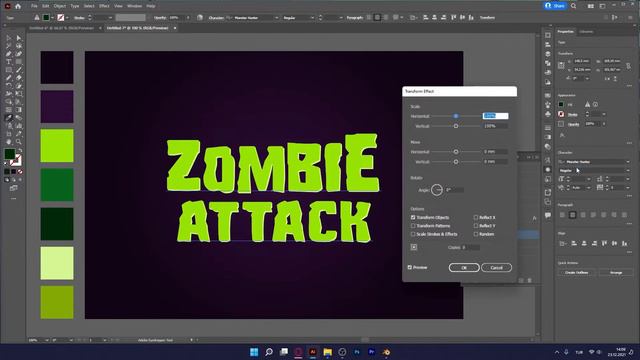Click the reference point icon in Transform Effect dialog
The height and width of the screenshot is (360, 640).
(414, 247)
